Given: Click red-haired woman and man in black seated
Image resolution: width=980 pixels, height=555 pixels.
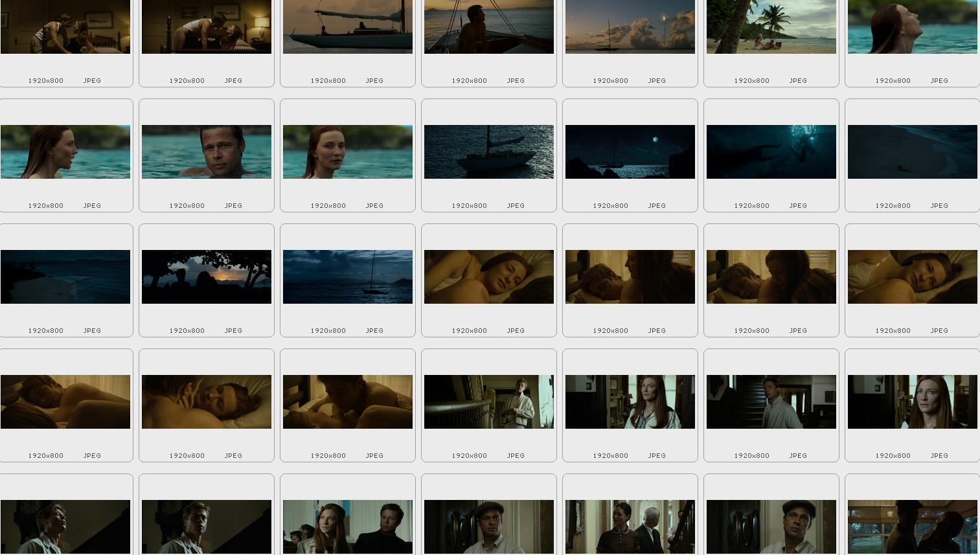Looking at the screenshot, I should 347,526.
